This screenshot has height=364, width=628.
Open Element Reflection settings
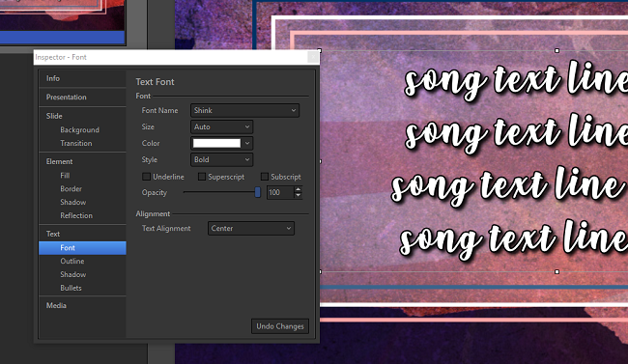point(76,215)
